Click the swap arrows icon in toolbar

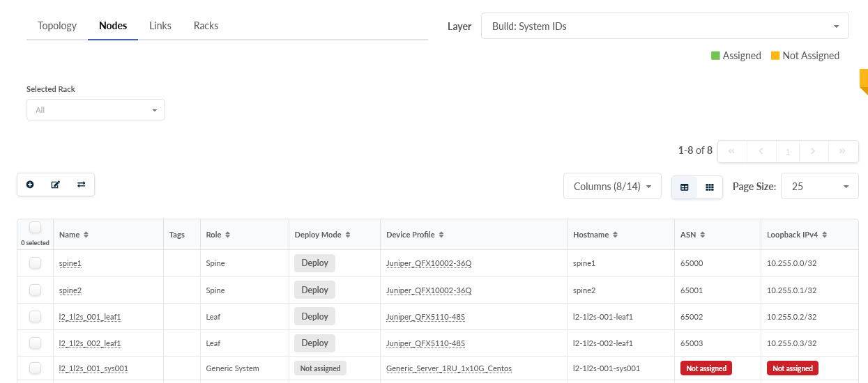82,185
